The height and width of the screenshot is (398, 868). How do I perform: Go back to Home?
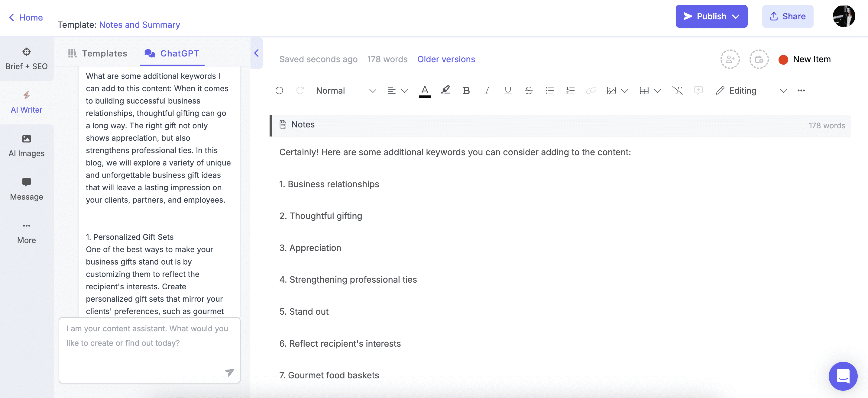point(26,17)
